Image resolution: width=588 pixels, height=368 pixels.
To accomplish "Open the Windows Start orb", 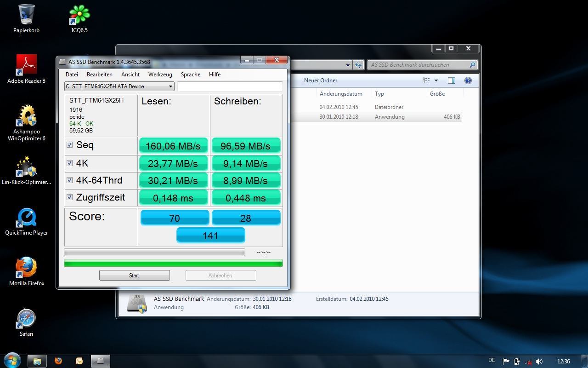I will click(x=12, y=360).
